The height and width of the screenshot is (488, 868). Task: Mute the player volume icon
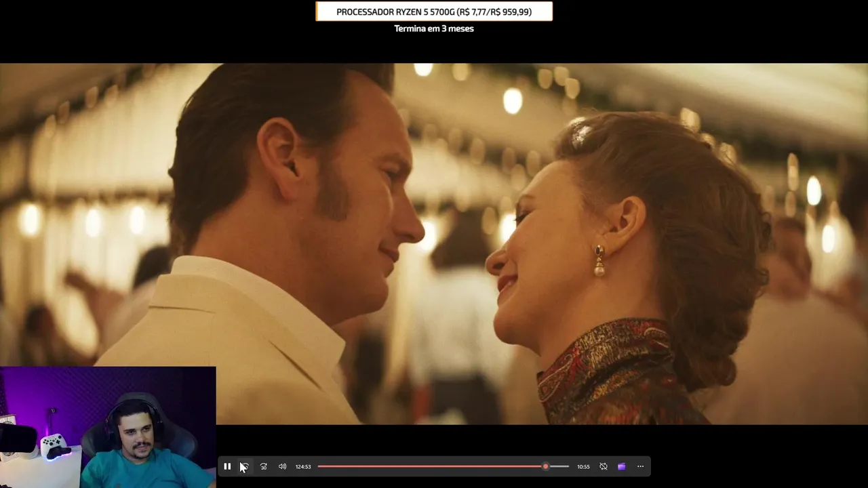(x=282, y=466)
